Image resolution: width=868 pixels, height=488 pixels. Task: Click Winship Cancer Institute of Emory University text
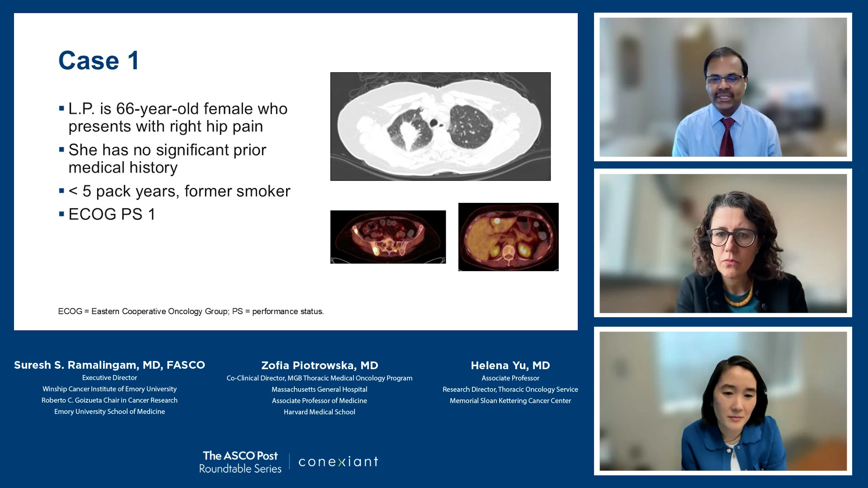tap(109, 389)
